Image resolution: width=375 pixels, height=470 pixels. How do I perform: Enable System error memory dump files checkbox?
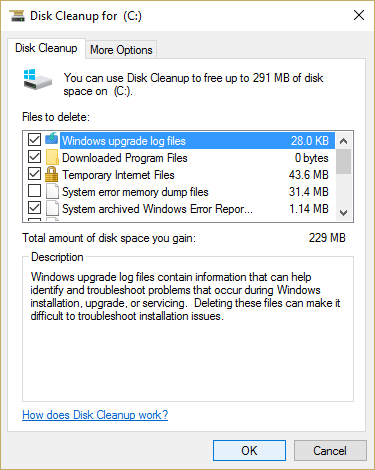(x=34, y=191)
